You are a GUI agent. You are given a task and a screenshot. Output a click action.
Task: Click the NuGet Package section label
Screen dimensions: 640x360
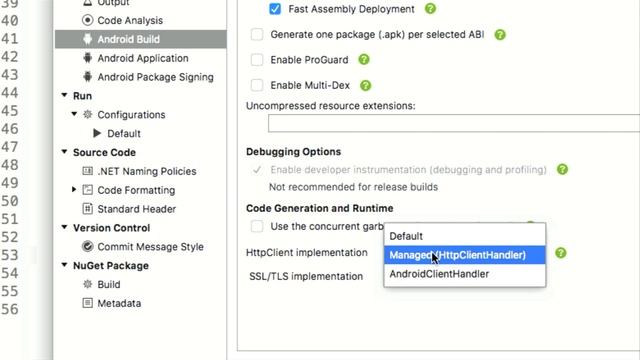point(111,266)
